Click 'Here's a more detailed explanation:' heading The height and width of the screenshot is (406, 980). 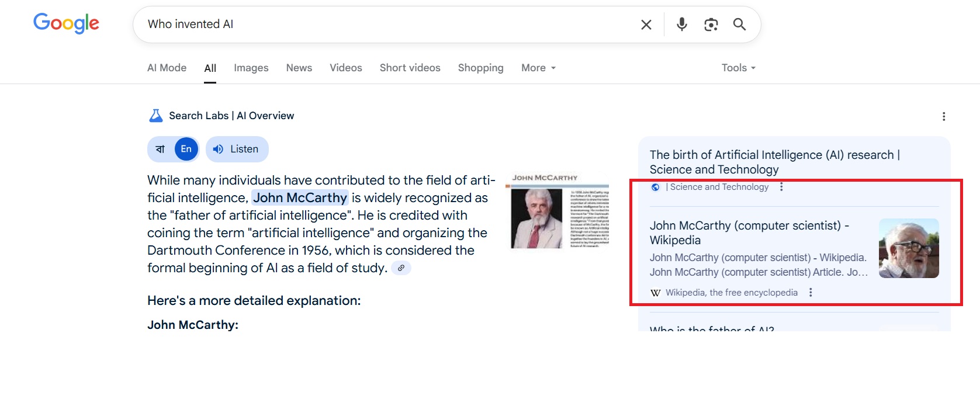(x=254, y=301)
